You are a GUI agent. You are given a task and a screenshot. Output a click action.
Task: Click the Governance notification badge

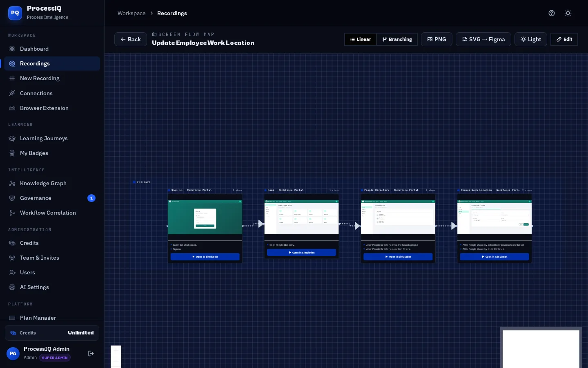point(91,198)
